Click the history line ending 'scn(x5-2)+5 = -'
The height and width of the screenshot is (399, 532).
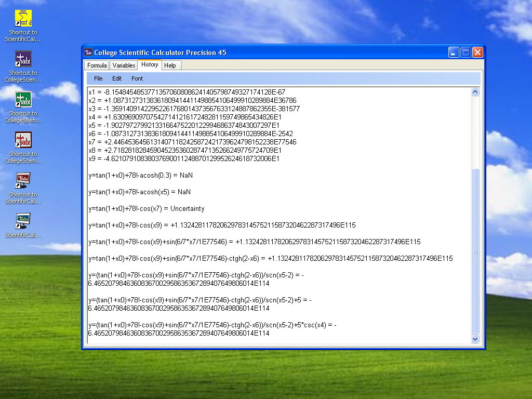pyautogui.click(x=200, y=300)
